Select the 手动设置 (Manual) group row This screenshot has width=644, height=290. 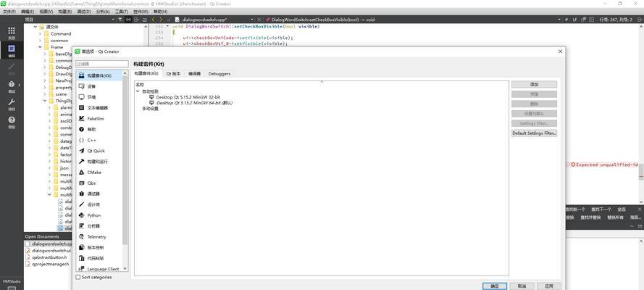tap(151, 109)
